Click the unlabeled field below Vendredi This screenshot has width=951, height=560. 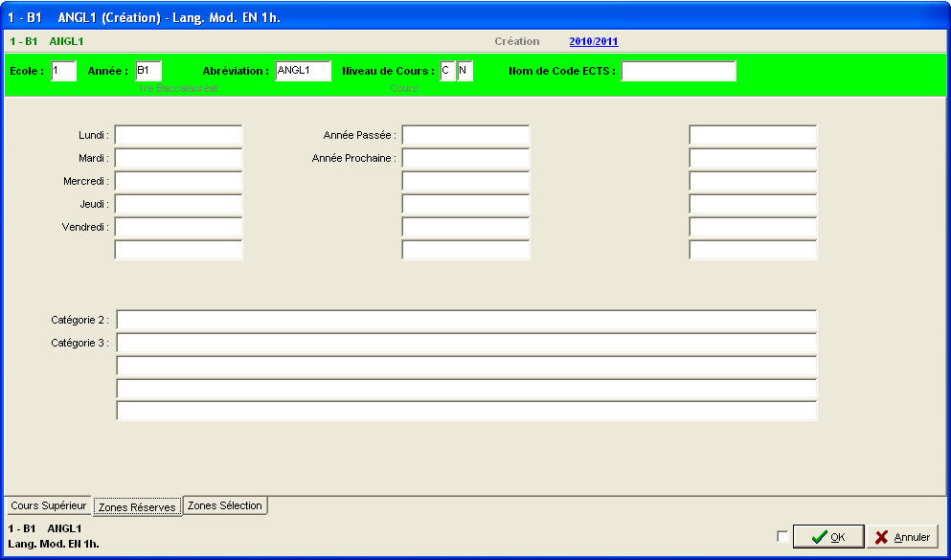click(178, 250)
